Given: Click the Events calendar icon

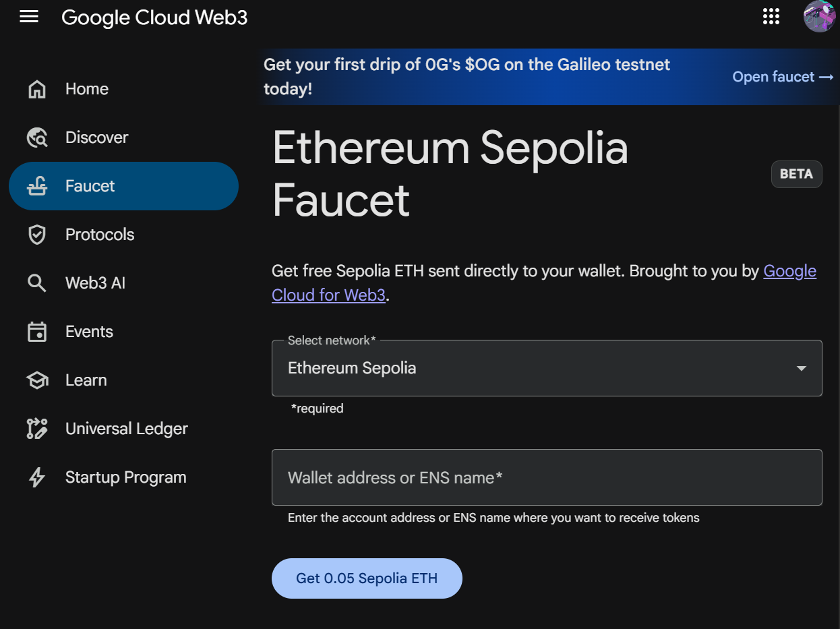Looking at the screenshot, I should [37, 332].
